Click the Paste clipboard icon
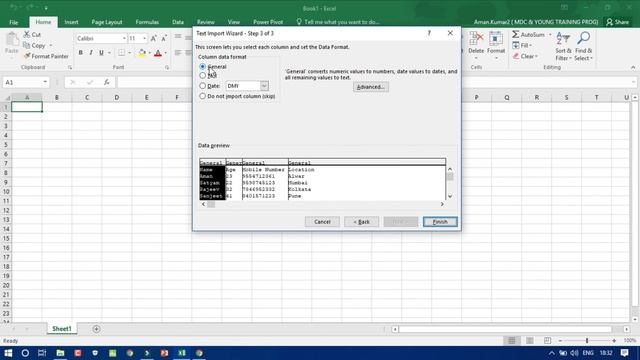 [12, 40]
